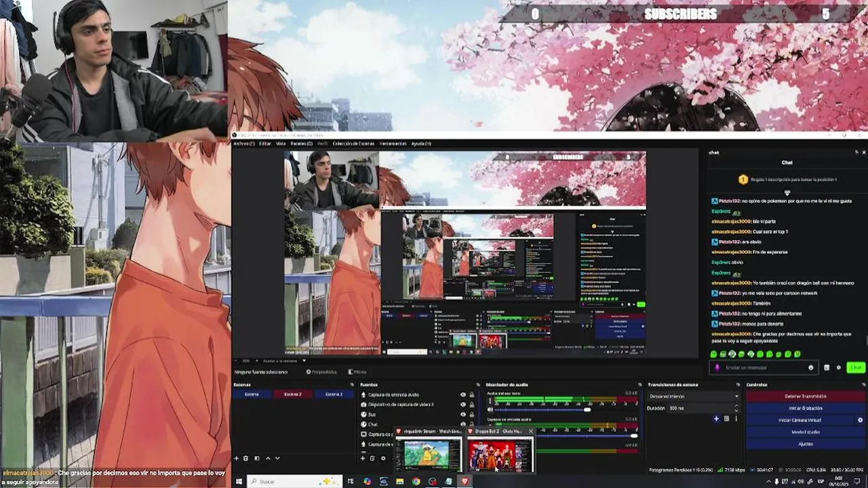Open the Perfil menu
The width and height of the screenshot is (868, 488).
[x=322, y=144]
